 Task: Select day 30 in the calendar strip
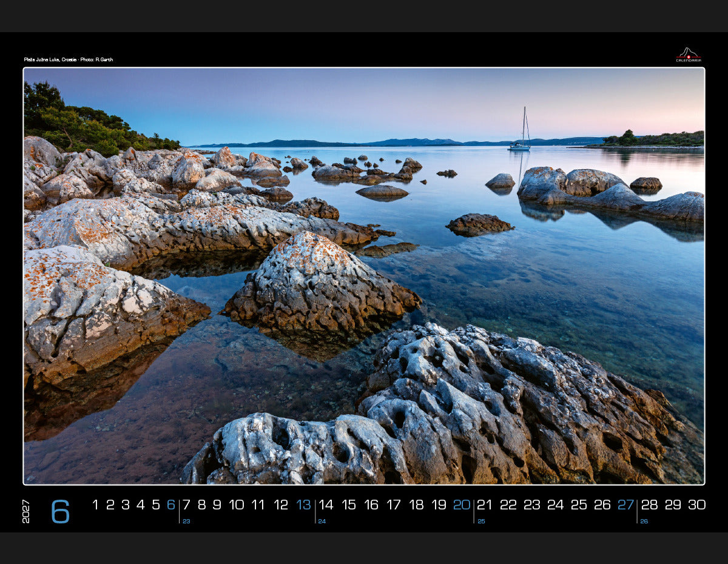pyautogui.click(x=696, y=505)
